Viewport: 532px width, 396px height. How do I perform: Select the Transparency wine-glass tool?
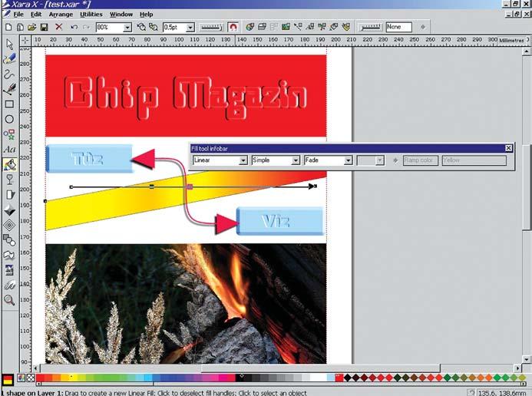(x=9, y=180)
